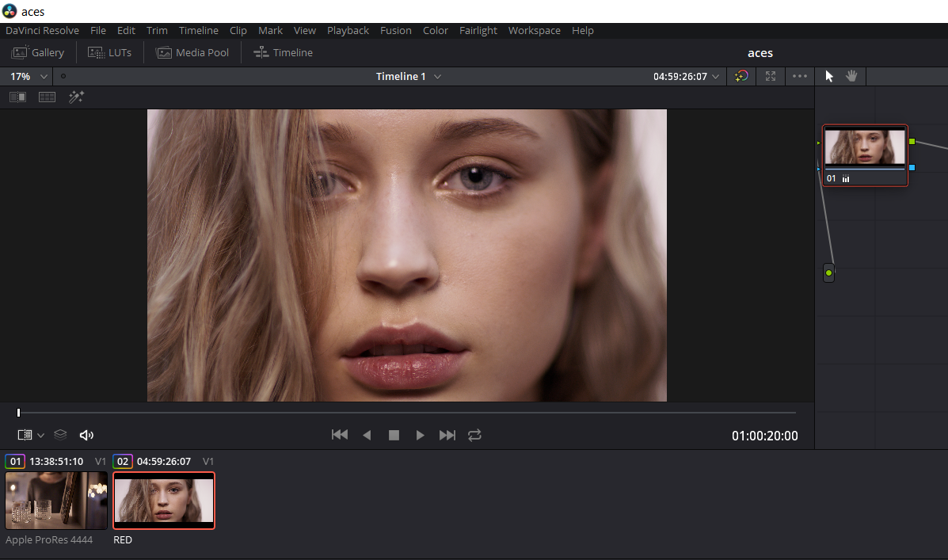948x560 pixels.
Task: Mute audio with speaker icon
Action: (86, 435)
